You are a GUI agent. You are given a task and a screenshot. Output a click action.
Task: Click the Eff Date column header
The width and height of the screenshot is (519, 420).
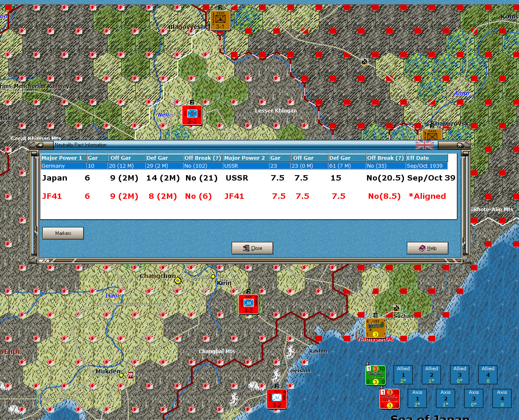(x=426, y=158)
